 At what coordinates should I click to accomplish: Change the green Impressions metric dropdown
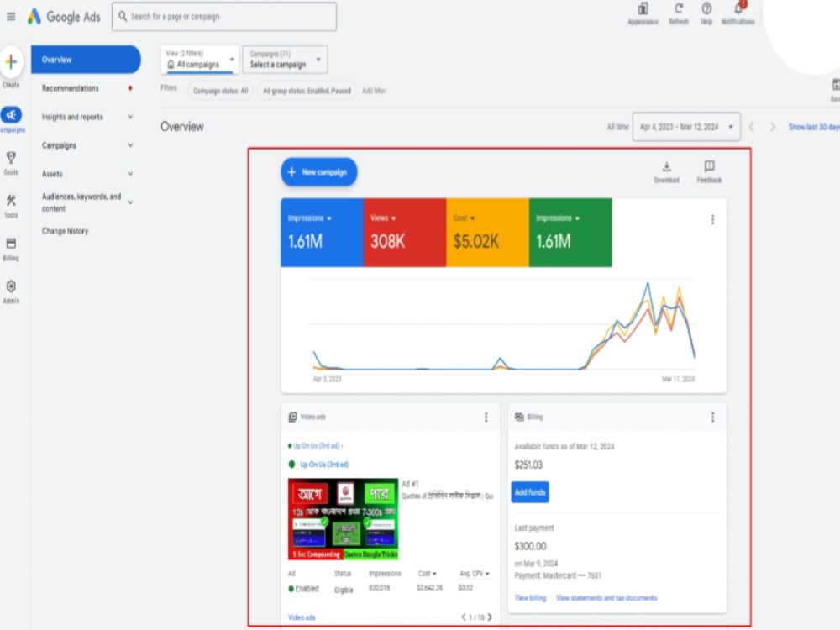click(x=558, y=218)
